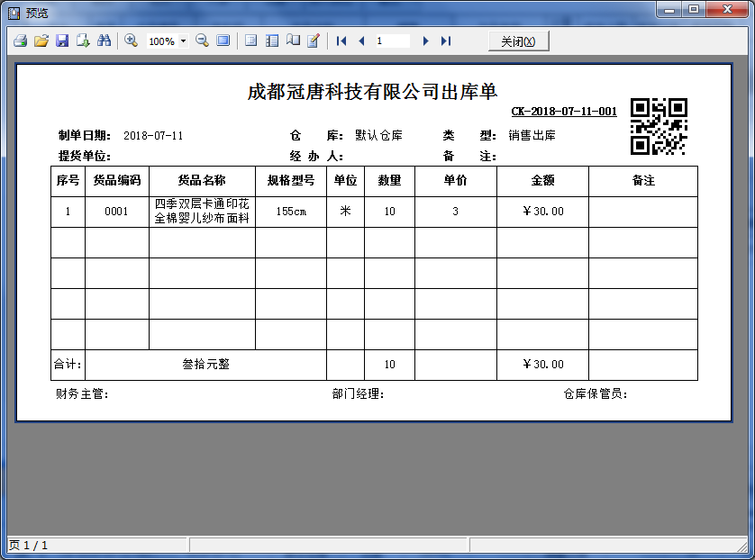Click document number CK-2018-07-11-001
The width and height of the screenshot is (755, 560).
564,112
